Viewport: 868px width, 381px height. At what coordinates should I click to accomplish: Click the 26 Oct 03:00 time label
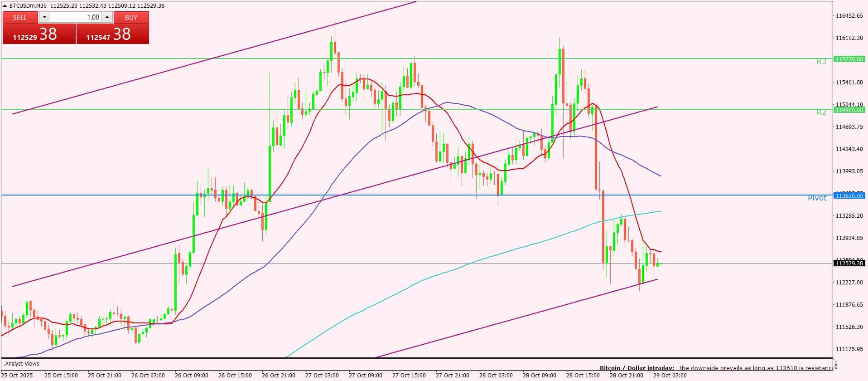pyautogui.click(x=148, y=376)
